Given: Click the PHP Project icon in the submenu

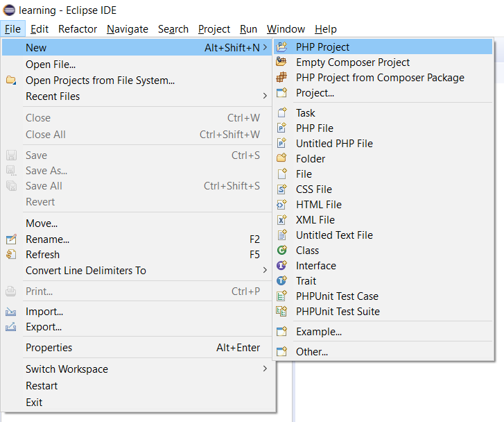Looking at the screenshot, I should pyautogui.click(x=282, y=47).
